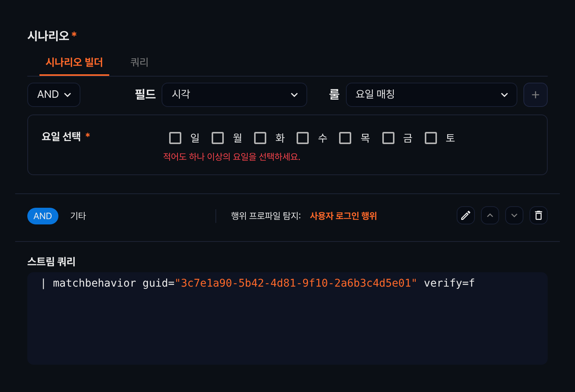Viewport: 575px width, 392px height.
Task: Click inside the 스트림 쿼리 code area
Action: [x=287, y=318]
